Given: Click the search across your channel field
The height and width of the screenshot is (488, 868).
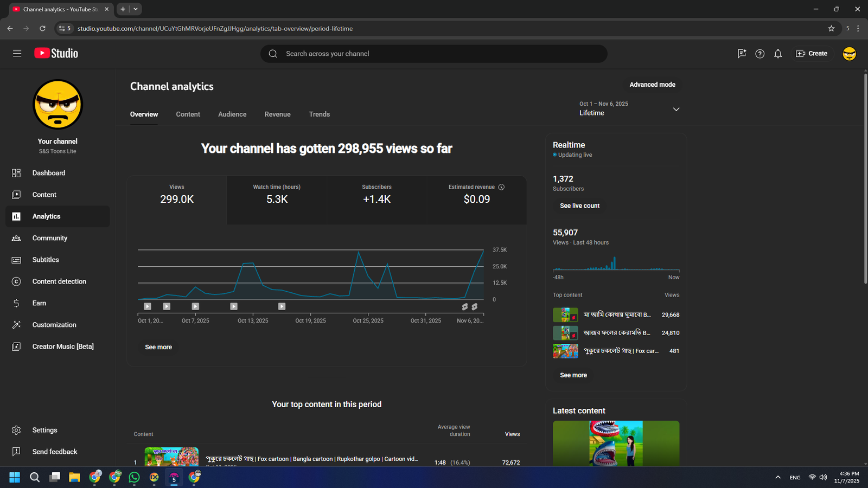Looking at the screenshot, I should 434,54.
